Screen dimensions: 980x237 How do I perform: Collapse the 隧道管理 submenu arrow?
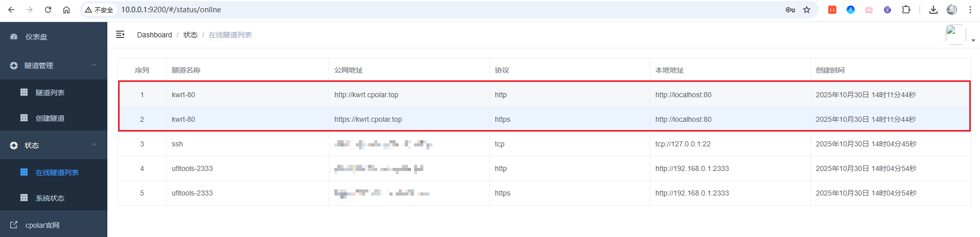(94, 65)
